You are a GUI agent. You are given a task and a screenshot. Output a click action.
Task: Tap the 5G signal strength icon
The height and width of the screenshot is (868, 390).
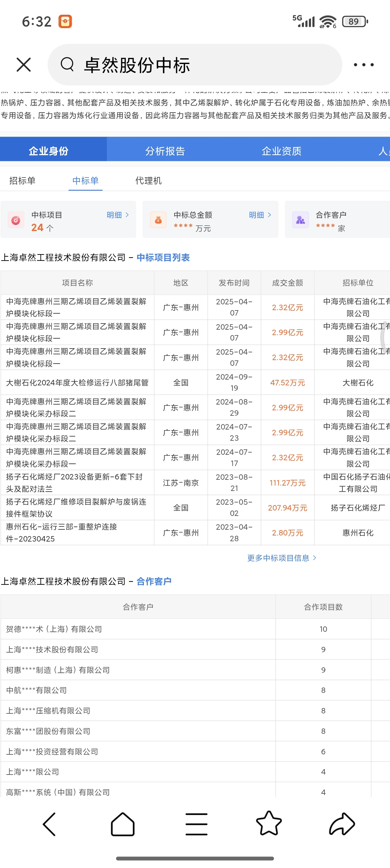tap(304, 21)
